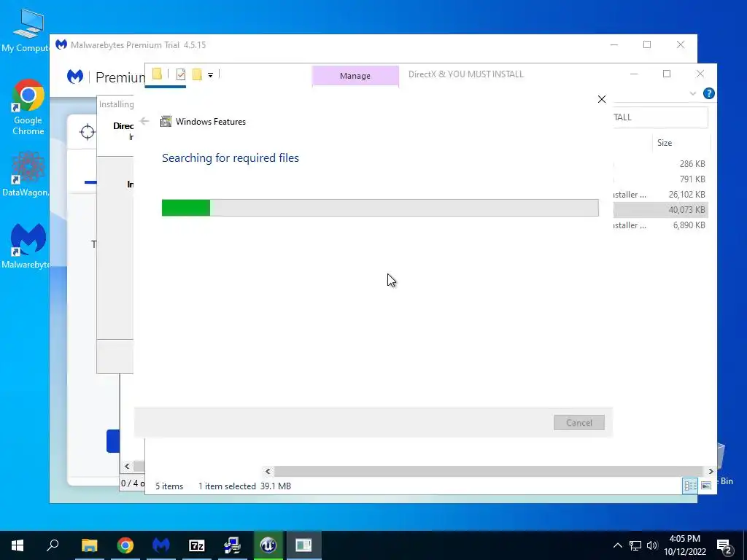Select the file row sized 286 KB

pyautogui.click(x=660, y=164)
